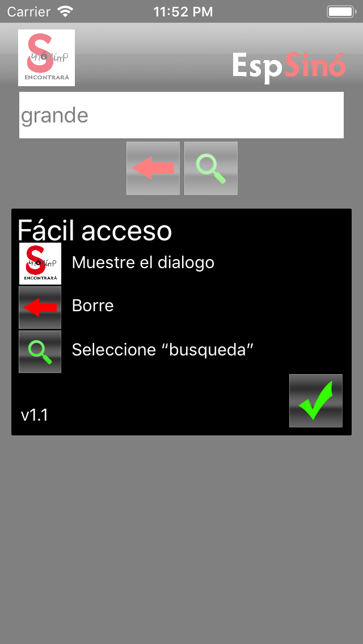Click the v1.1 version label
Image resolution: width=363 pixels, height=644 pixels.
(x=35, y=415)
